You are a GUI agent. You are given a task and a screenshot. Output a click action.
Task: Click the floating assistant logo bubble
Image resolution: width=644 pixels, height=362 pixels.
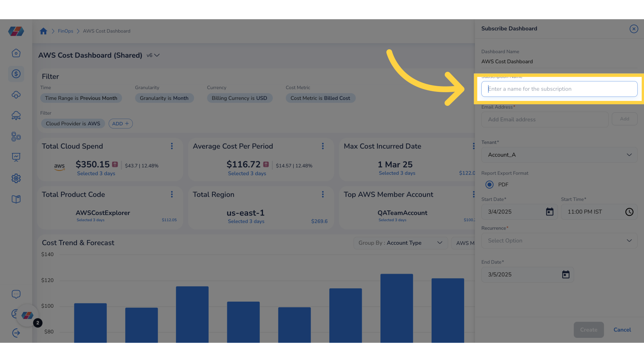point(28,315)
